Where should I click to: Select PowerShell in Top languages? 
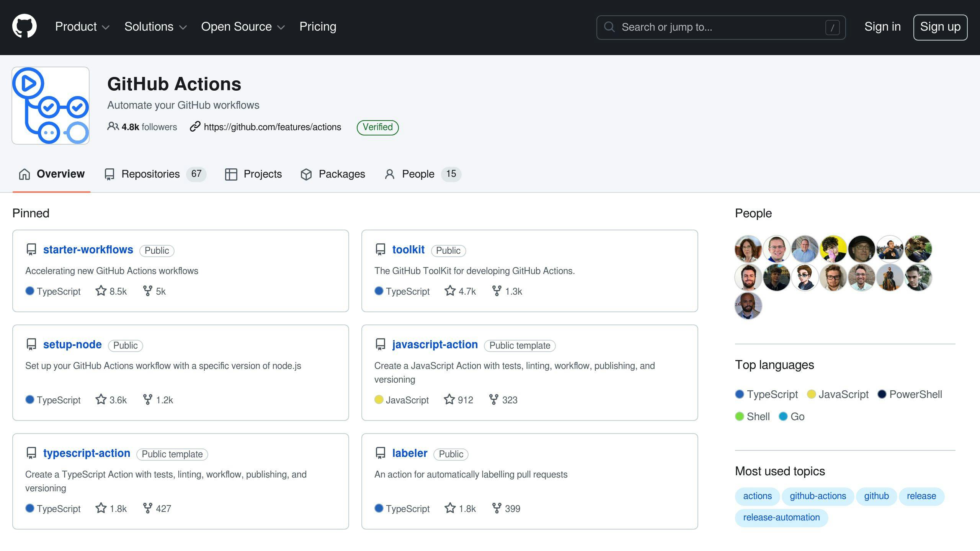tap(910, 395)
